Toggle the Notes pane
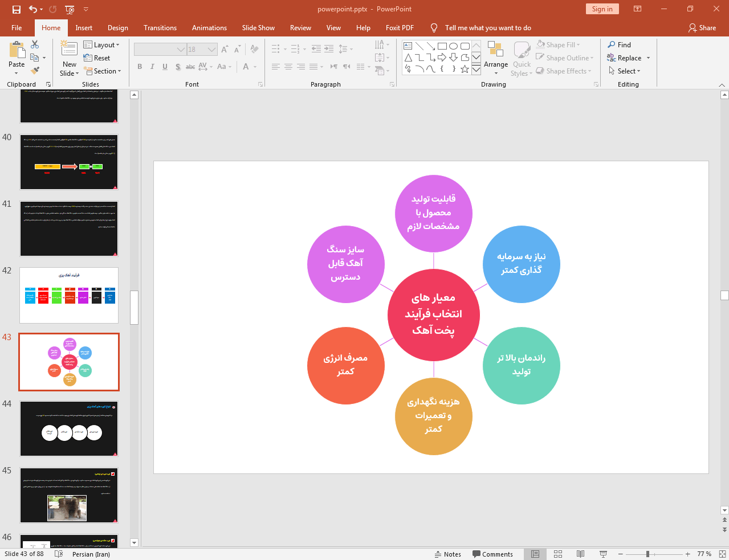Screen dimensions: 729x560 pyautogui.click(x=447, y=554)
